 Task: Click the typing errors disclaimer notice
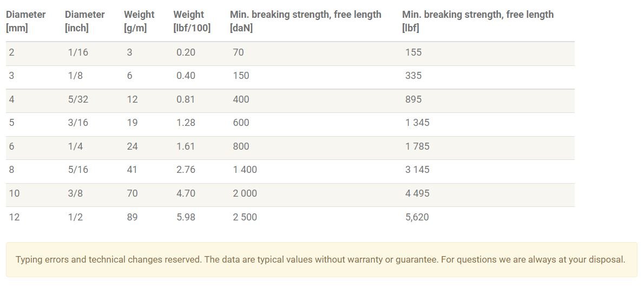click(321, 260)
